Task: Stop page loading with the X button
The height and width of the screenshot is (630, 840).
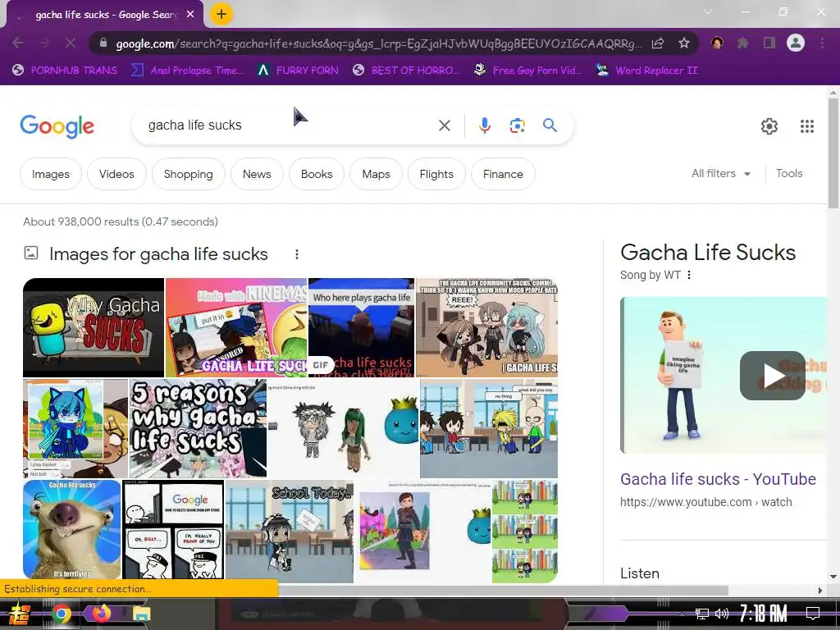Action: 71,43
